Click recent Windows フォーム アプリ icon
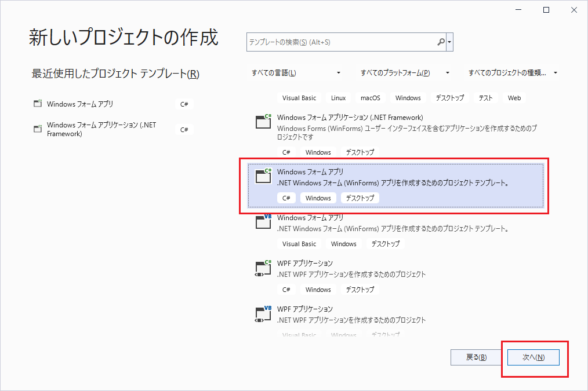 [x=38, y=103]
